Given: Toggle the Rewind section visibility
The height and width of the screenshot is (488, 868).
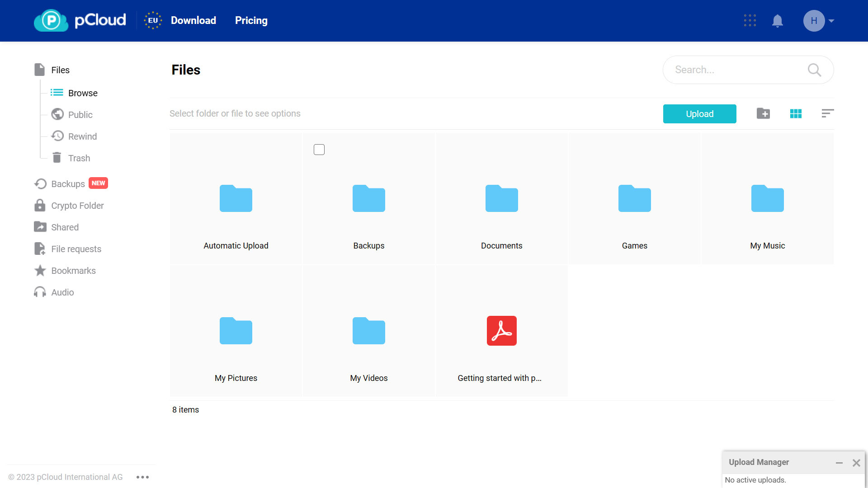Looking at the screenshot, I should (x=83, y=136).
